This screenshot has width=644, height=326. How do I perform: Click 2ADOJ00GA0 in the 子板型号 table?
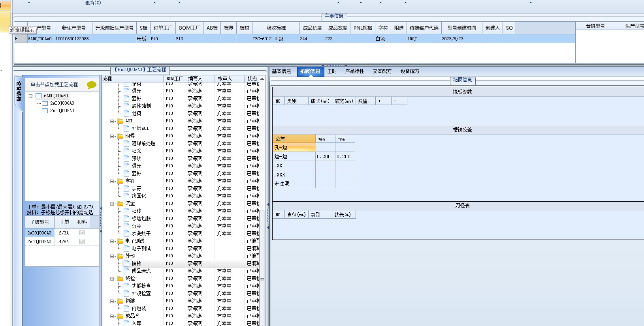(x=40, y=233)
